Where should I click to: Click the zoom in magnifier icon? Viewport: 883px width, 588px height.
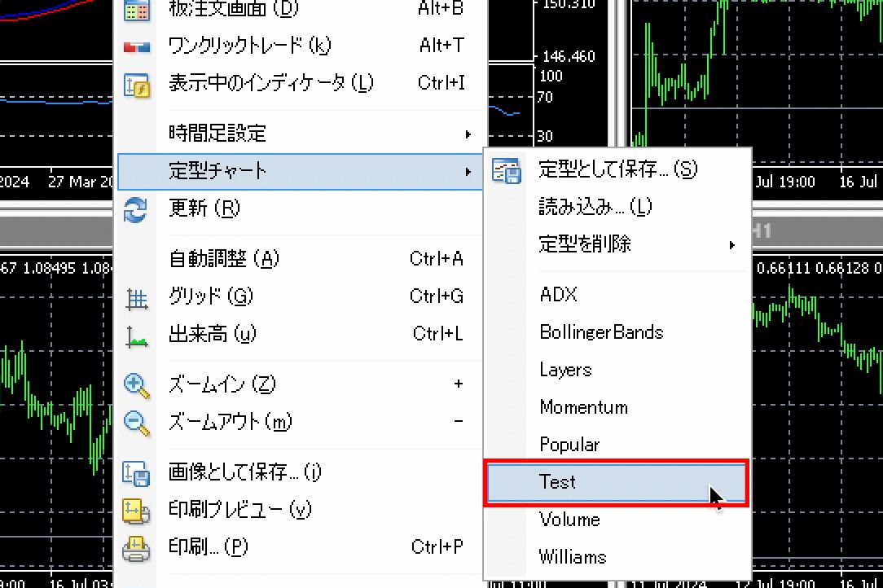(x=136, y=385)
